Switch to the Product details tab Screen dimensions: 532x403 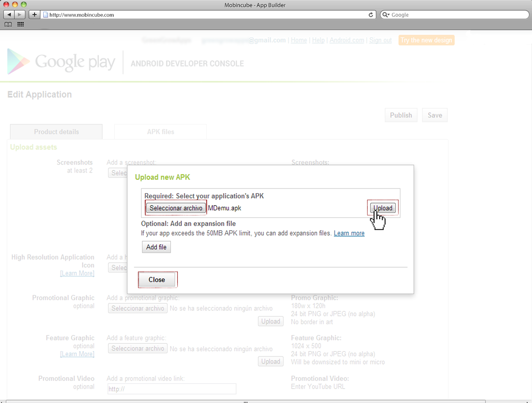pos(56,132)
